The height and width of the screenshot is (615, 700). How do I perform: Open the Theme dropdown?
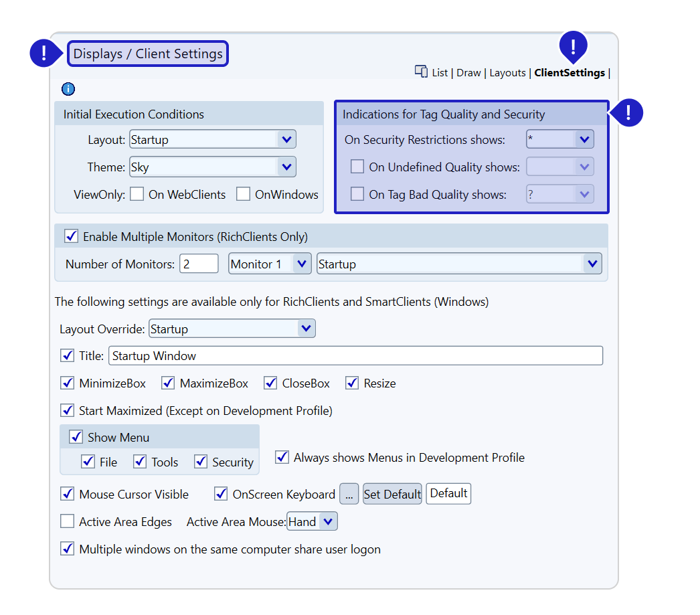click(286, 167)
